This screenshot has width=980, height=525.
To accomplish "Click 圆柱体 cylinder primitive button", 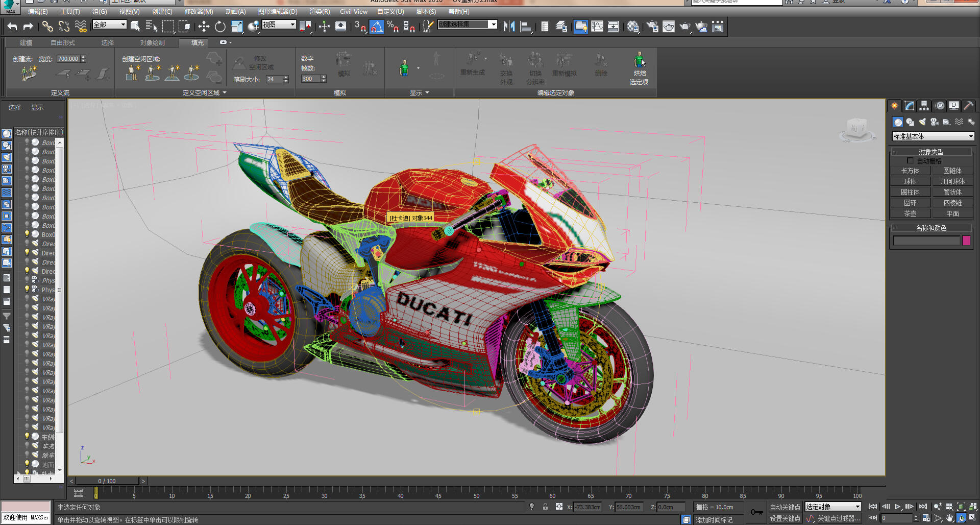I will pos(910,192).
